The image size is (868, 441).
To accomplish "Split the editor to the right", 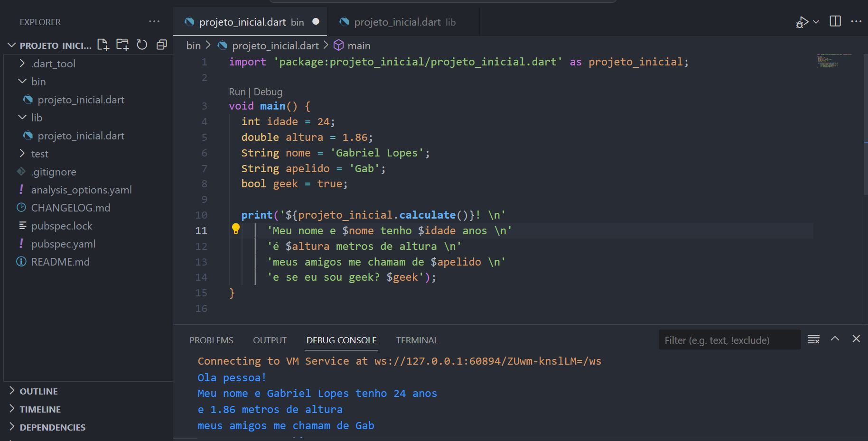I will [835, 21].
